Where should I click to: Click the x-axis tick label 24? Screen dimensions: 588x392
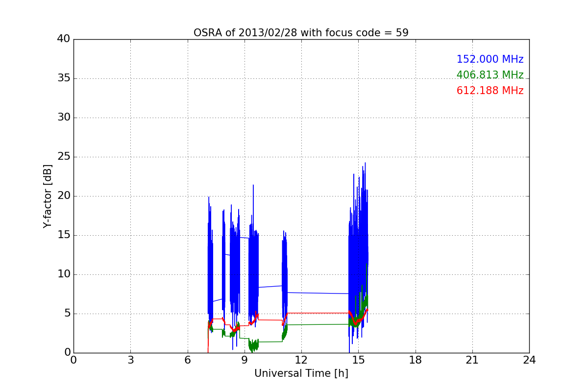pyautogui.click(x=529, y=360)
